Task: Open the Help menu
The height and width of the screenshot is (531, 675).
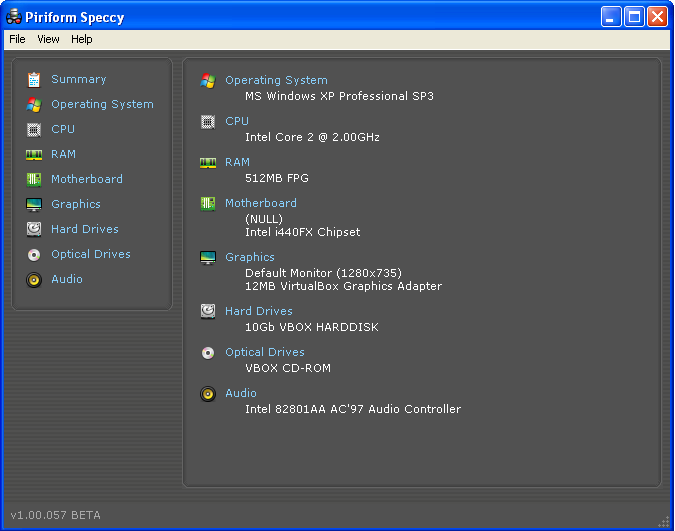Action: point(82,40)
